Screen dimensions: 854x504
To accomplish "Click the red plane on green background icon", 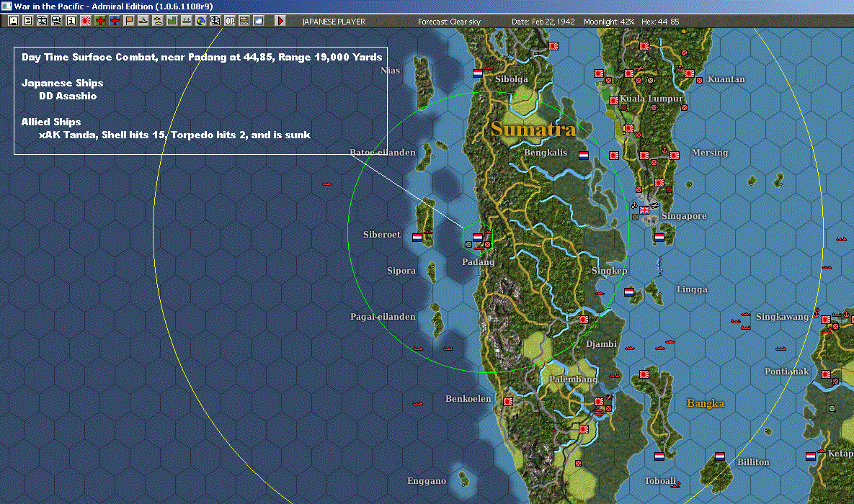I will pos(99,21).
